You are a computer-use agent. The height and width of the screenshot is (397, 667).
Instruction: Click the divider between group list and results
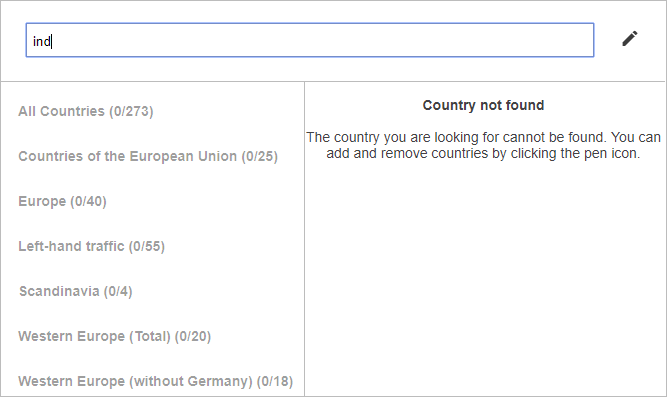305,238
